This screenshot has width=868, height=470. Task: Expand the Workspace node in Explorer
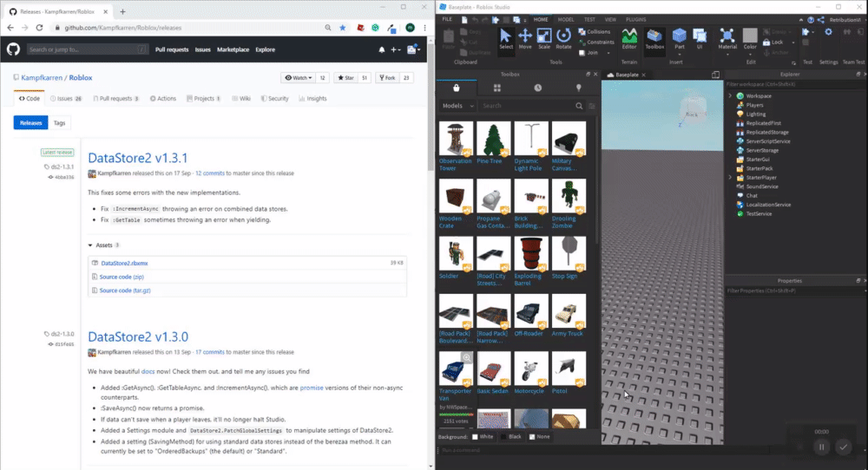click(x=730, y=95)
